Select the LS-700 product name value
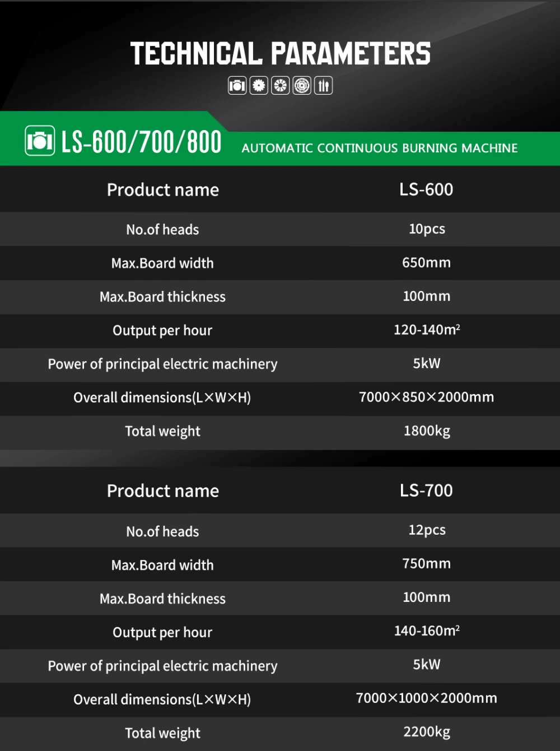Viewport: 560px width, 751px height. click(426, 490)
